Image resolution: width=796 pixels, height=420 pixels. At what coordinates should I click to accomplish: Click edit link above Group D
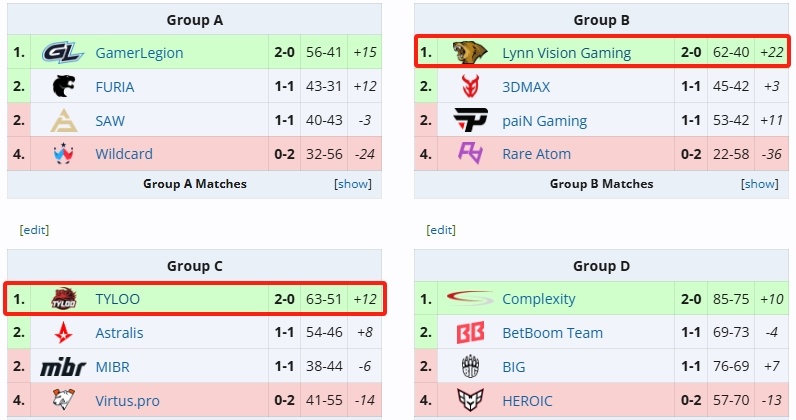click(x=441, y=230)
